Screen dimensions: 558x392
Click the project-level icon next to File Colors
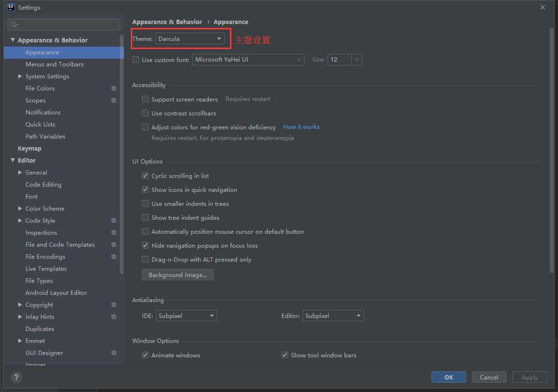114,88
